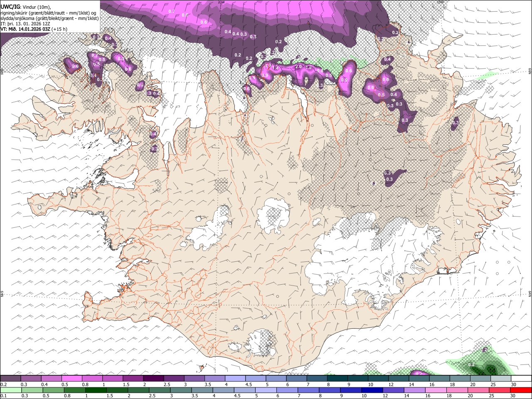Pick the 1.5 purple swatch in upper legend row
The height and width of the screenshot is (399, 532).
133,378
